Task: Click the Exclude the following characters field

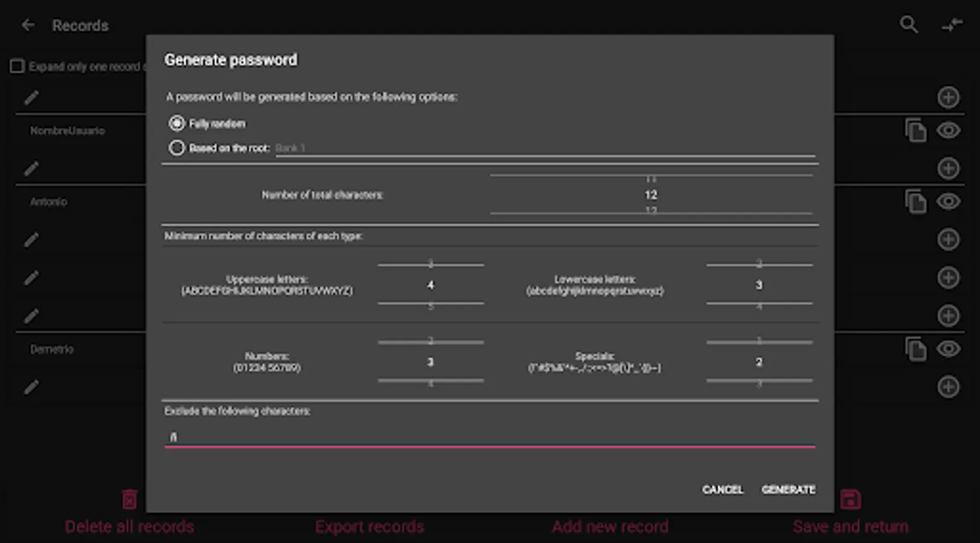Action: pos(489,436)
